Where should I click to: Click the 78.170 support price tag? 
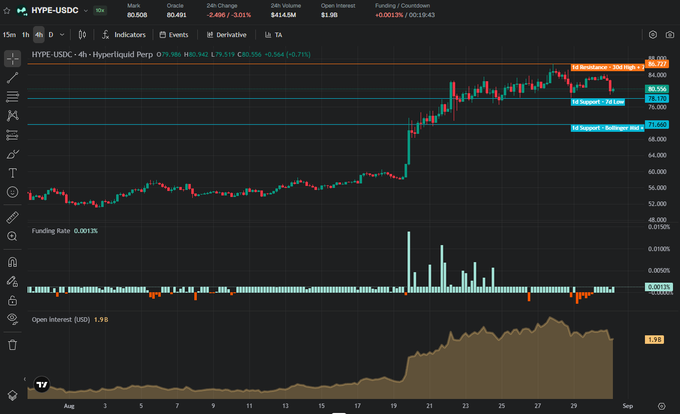[657, 99]
